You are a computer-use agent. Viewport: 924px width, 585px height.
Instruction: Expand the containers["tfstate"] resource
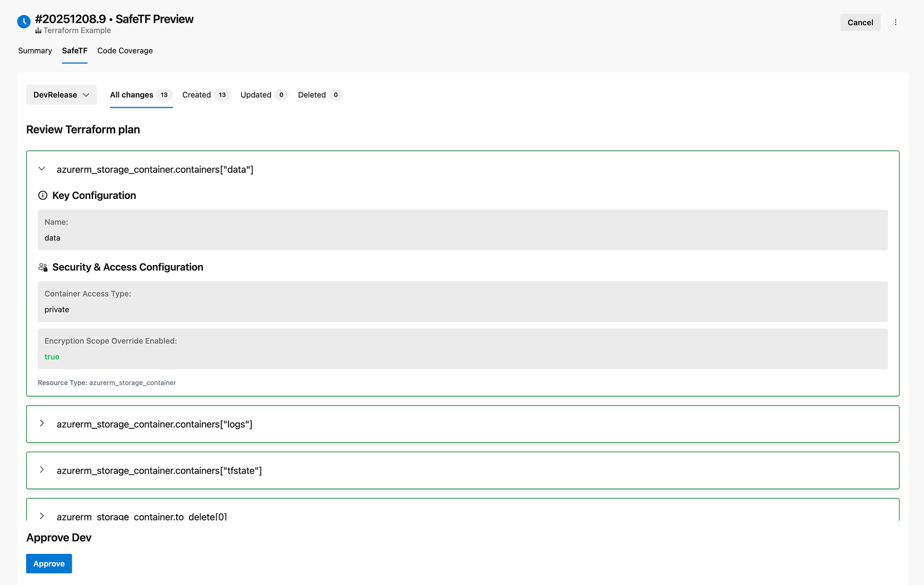(x=42, y=470)
